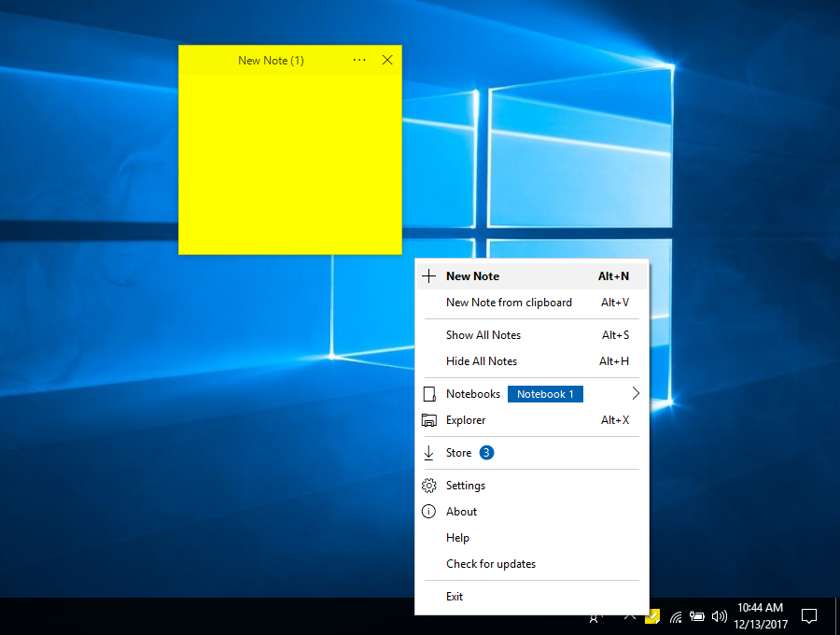This screenshot has height=635, width=840.
Task: Open the note options ellipsis menu
Action: pos(359,60)
